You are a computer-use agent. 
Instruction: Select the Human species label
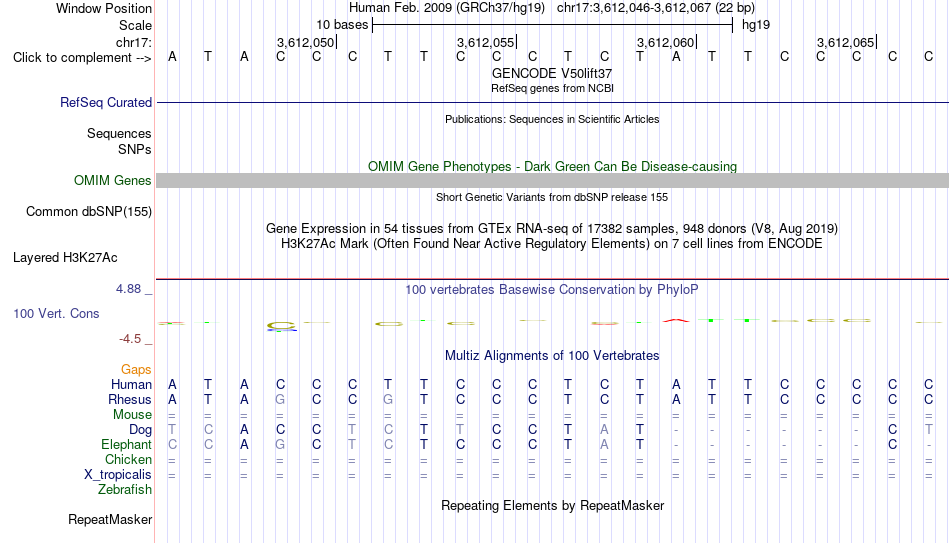[x=131, y=385]
